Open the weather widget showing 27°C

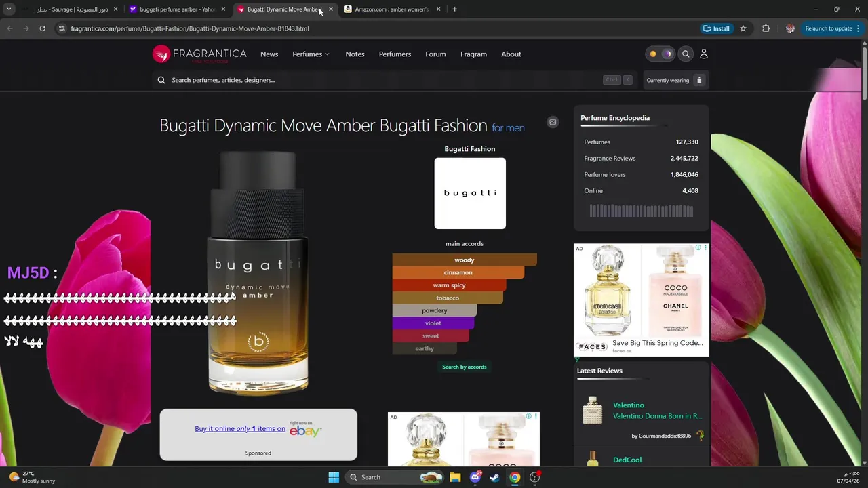(32, 477)
